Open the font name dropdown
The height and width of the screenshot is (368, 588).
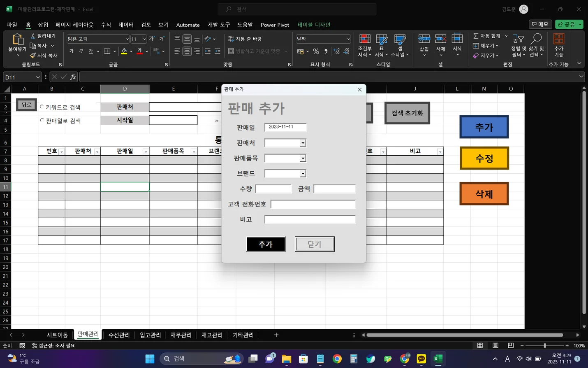pyautogui.click(x=127, y=39)
